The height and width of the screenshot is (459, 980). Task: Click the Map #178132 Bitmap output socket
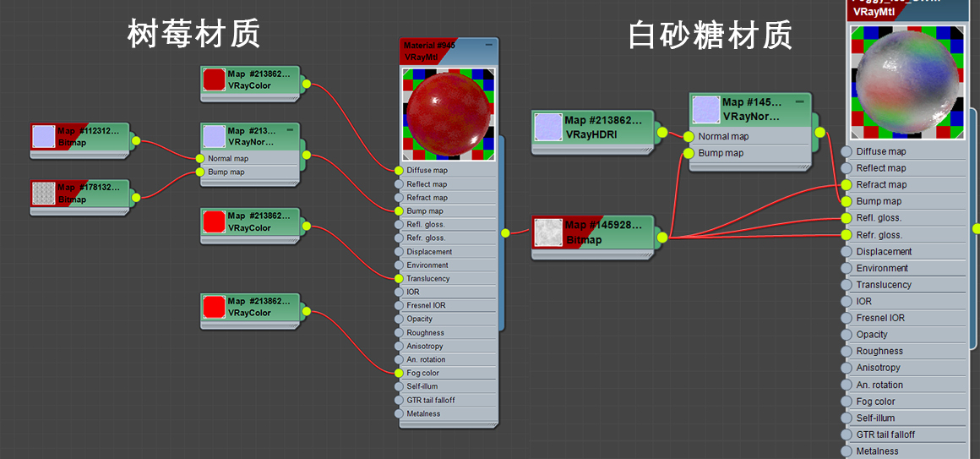[136, 198]
